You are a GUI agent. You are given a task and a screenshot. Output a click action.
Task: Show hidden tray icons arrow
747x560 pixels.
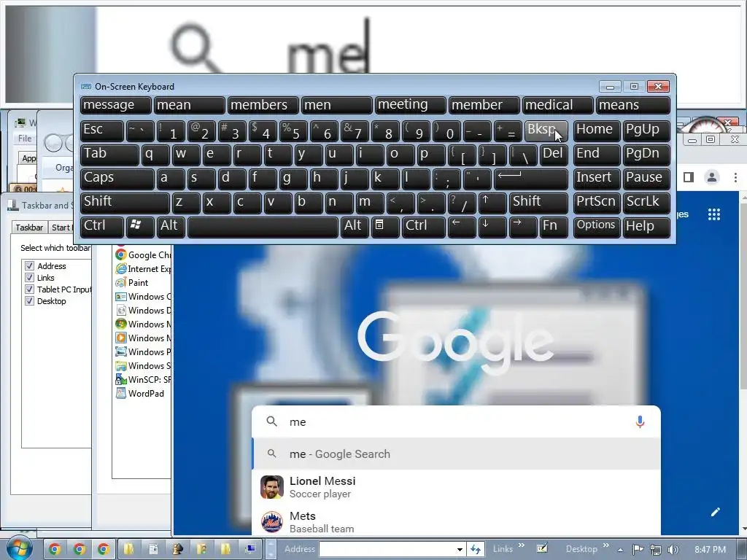[x=620, y=550]
